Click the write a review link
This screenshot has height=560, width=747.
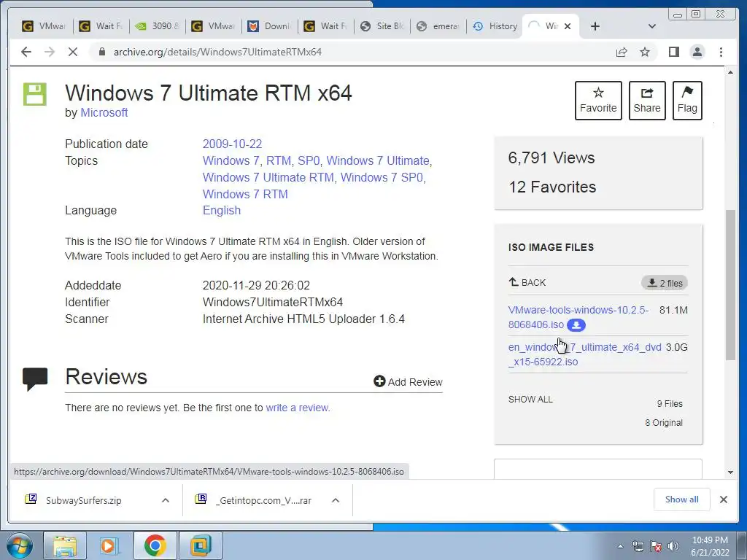coord(297,408)
